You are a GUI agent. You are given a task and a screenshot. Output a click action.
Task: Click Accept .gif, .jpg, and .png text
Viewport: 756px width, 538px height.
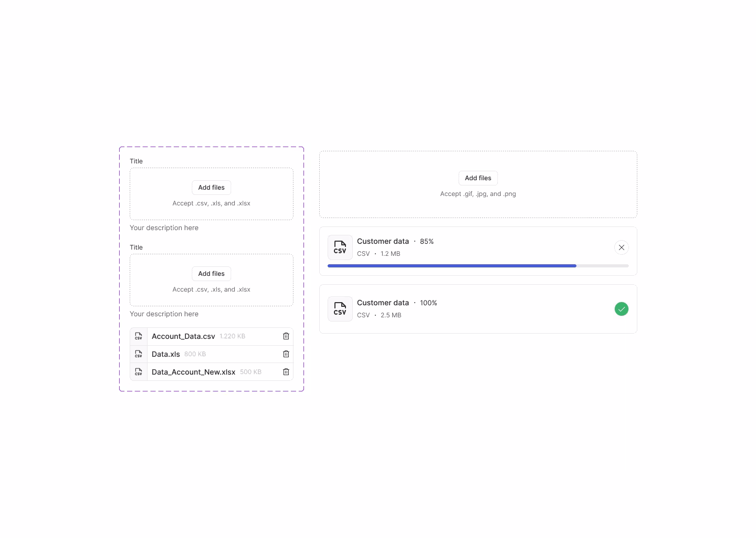click(x=478, y=194)
